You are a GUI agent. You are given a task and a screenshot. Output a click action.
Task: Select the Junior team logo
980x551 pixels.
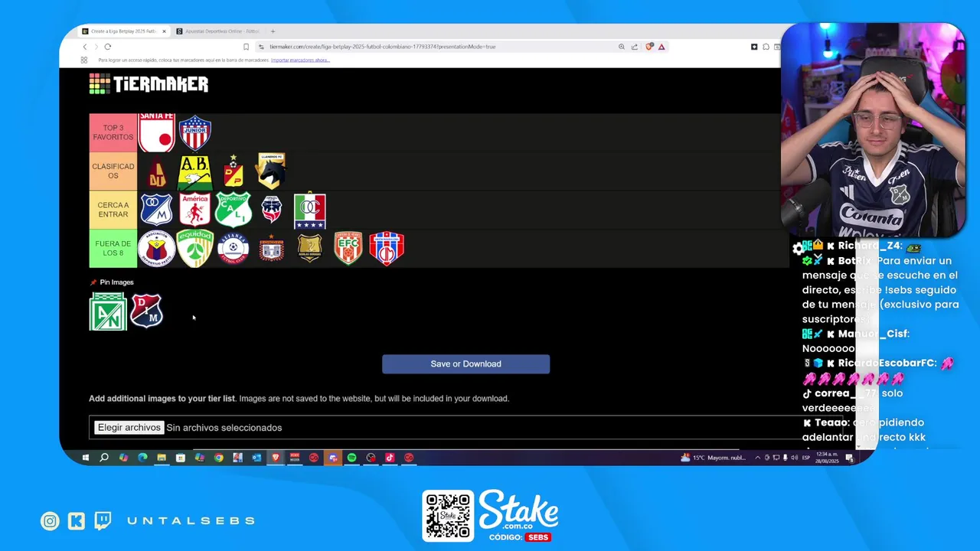pyautogui.click(x=195, y=133)
